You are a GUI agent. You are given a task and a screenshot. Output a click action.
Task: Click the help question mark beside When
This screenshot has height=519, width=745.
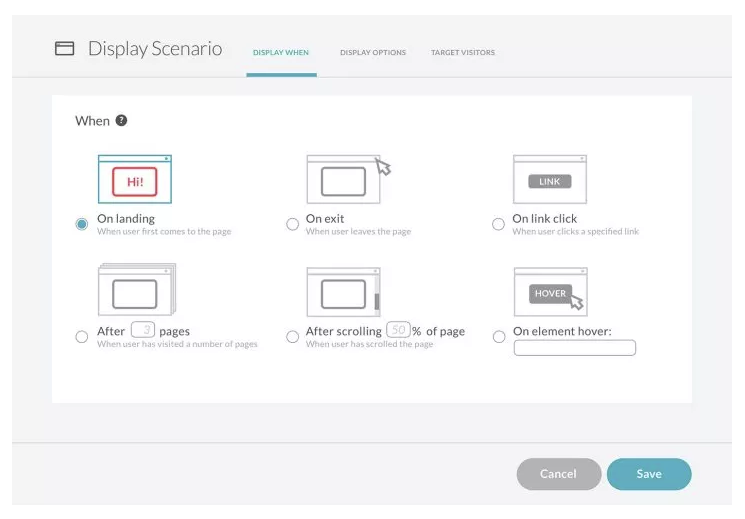point(122,121)
